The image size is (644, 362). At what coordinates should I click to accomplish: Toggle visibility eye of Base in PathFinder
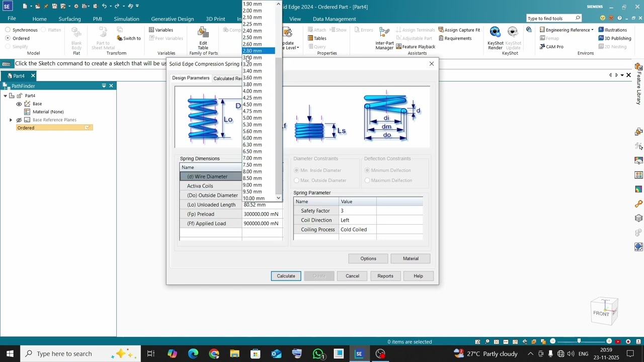(x=19, y=104)
